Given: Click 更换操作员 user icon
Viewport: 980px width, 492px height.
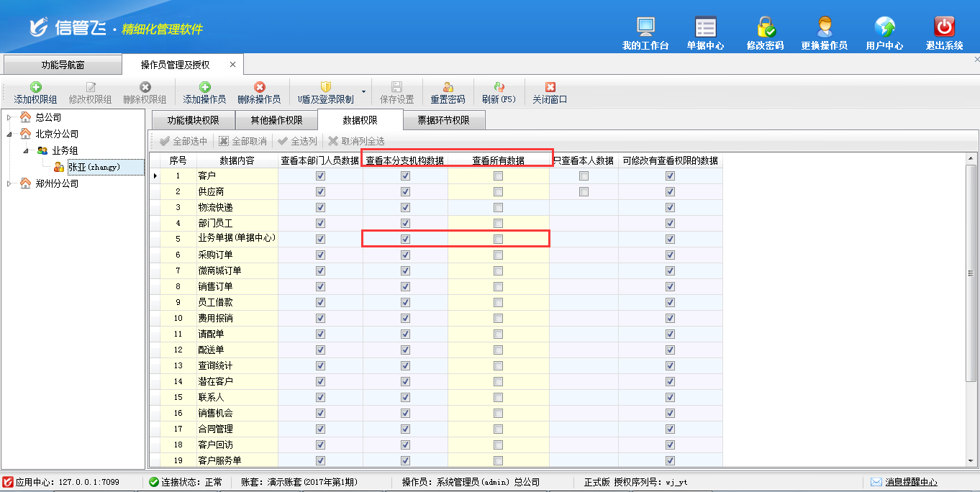Looking at the screenshot, I should tap(824, 27).
